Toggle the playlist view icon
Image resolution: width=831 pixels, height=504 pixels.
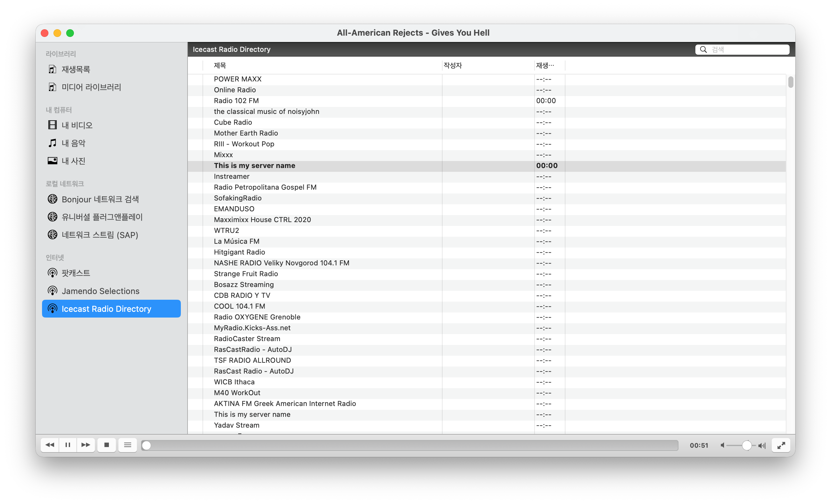point(127,445)
